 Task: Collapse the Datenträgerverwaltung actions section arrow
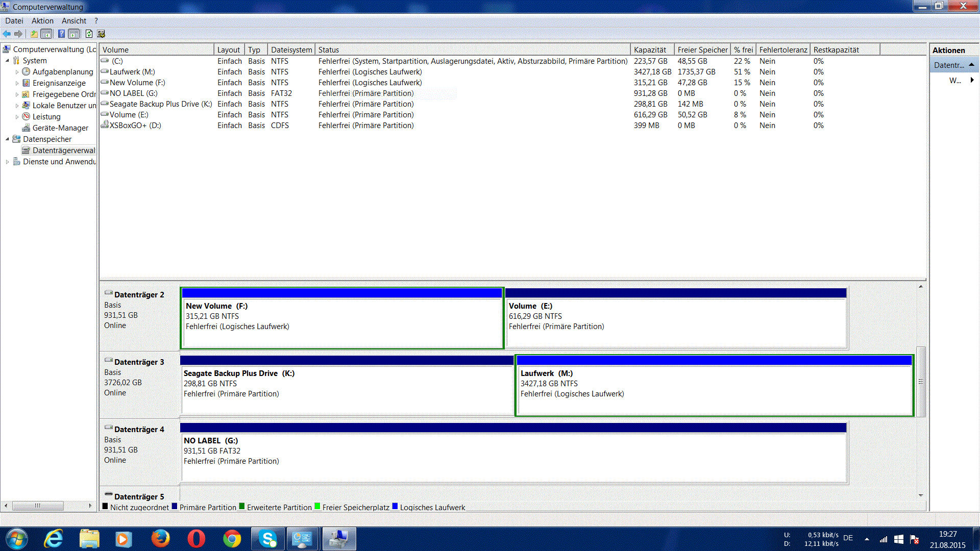(x=971, y=65)
